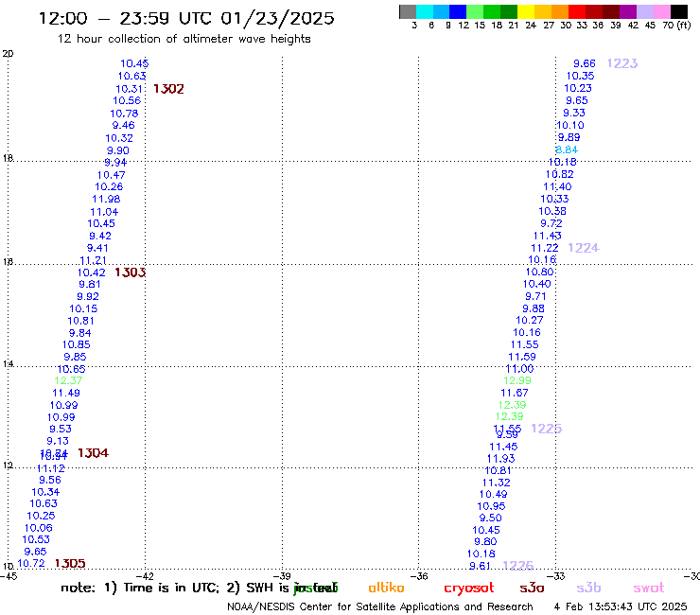Click the bright red swatch in the color scale
This screenshot has width=700, height=615.
pyautogui.click(x=577, y=11)
